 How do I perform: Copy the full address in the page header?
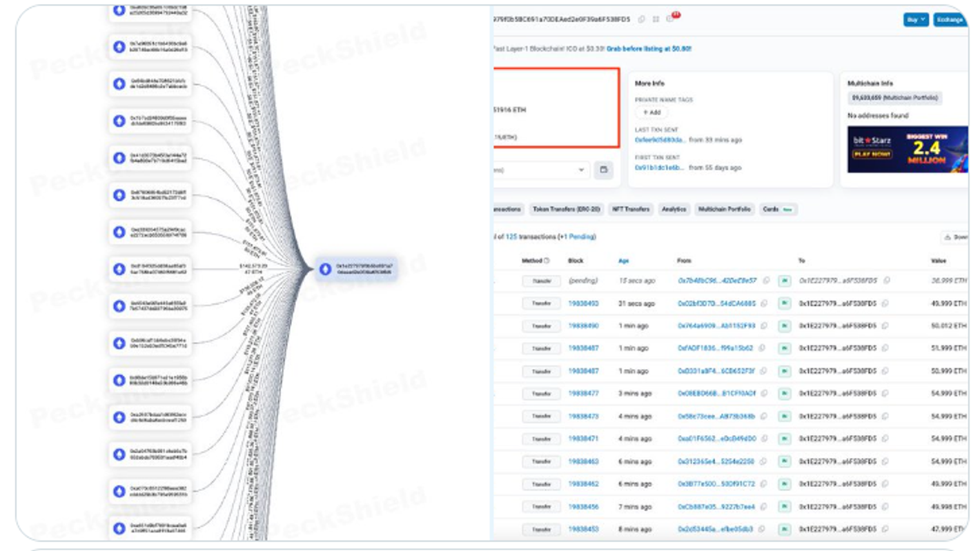641,19
